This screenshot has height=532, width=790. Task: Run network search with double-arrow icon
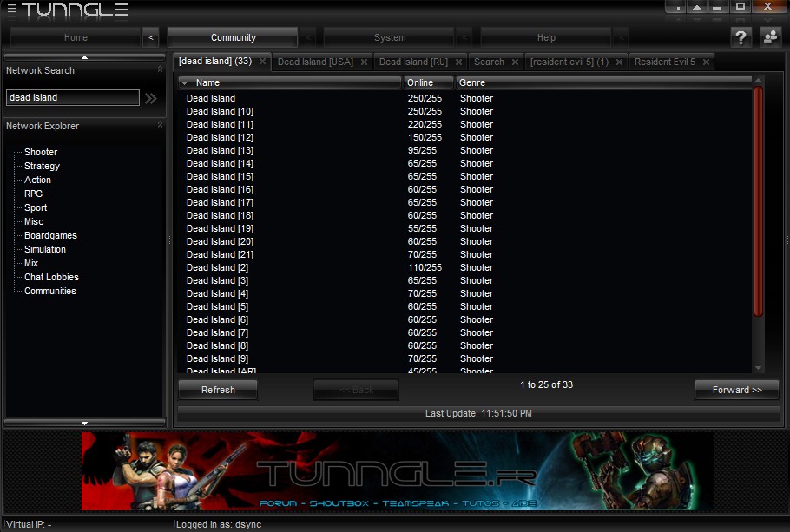click(151, 98)
